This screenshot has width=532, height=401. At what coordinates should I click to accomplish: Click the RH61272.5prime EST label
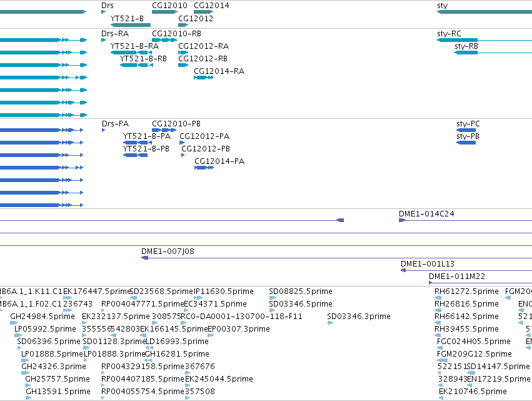[x=466, y=292]
